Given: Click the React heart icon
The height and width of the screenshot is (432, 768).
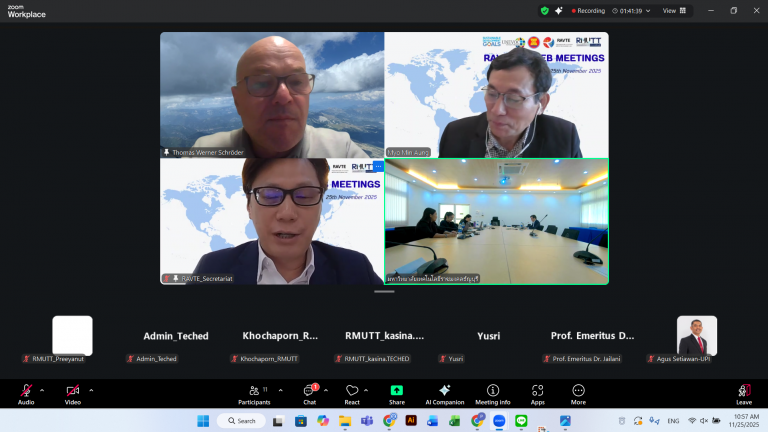Looking at the screenshot, I should pyautogui.click(x=352, y=391).
